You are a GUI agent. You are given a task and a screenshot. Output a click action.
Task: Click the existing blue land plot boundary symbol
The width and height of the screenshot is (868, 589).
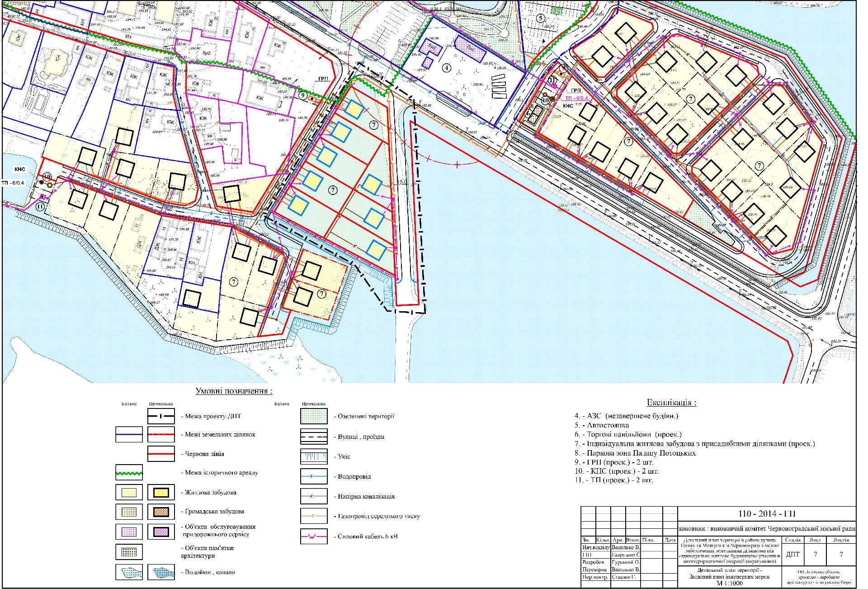click(x=129, y=435)
